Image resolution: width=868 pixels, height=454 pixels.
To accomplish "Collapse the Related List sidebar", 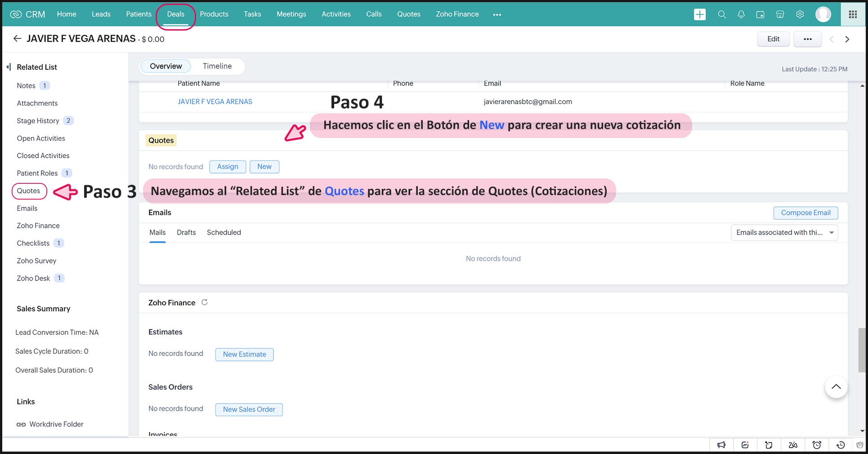I will click(9, 67).
